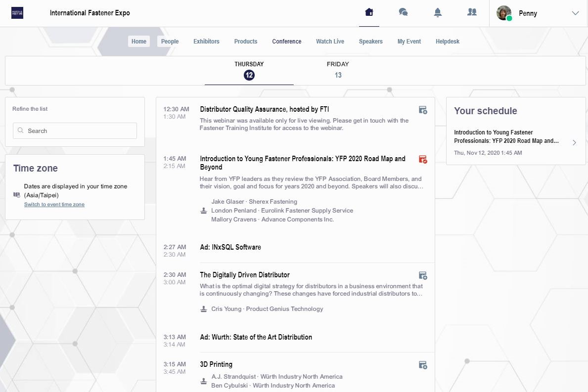The height and width of the screenshot is (392, 588).
Task: Click the search magnifier icon
Action: click(21, 131)
